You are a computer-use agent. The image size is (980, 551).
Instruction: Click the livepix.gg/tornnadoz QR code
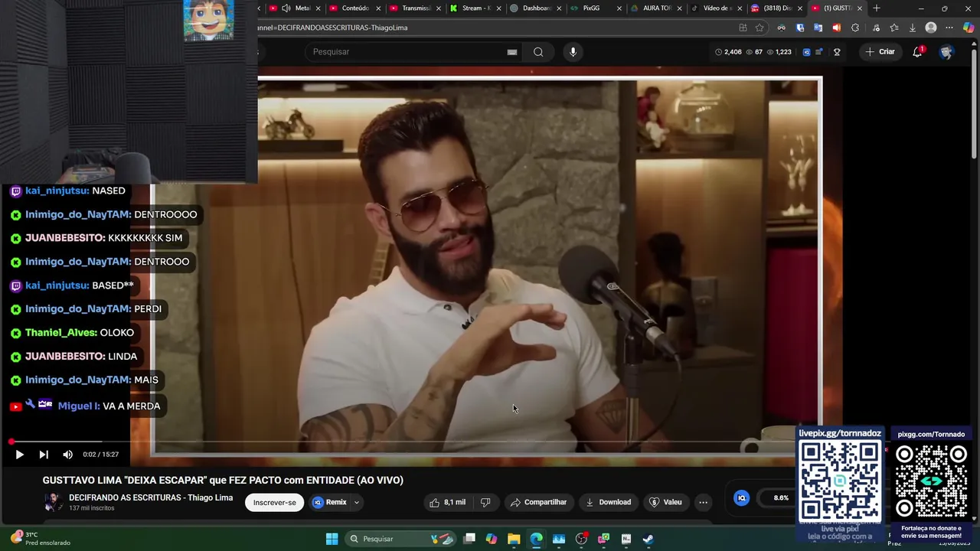(840, 481)
